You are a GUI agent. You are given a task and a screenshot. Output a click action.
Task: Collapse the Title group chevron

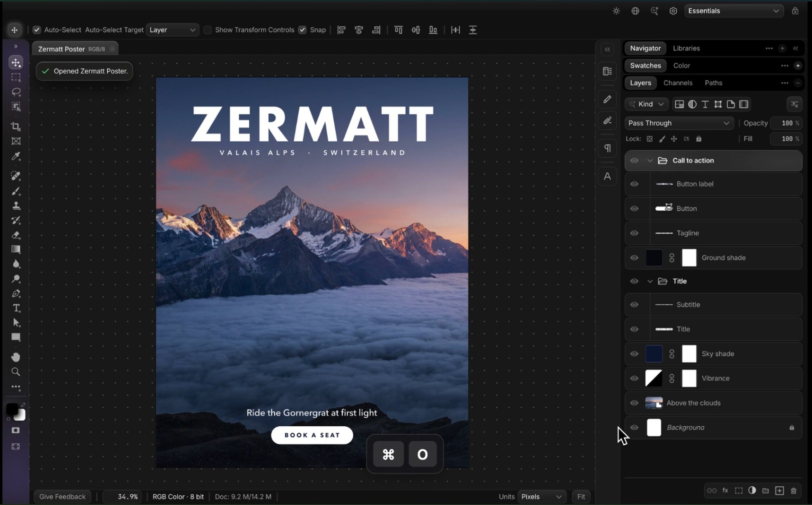[x=650, y=282]
